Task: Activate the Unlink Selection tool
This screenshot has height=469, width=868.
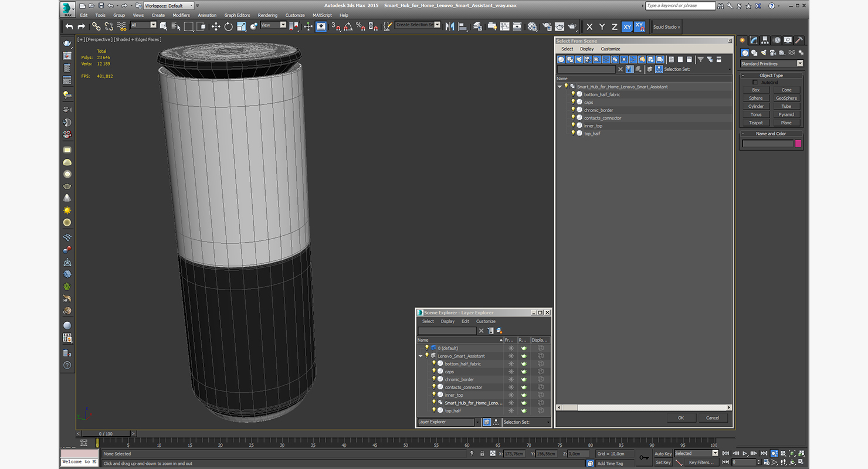Action: pos(108,26)
